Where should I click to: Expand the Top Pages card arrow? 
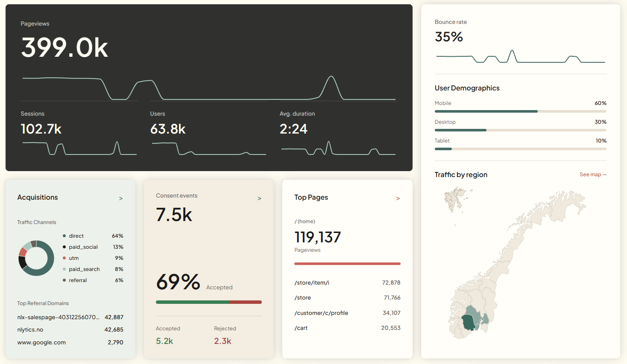coord(398,198)
